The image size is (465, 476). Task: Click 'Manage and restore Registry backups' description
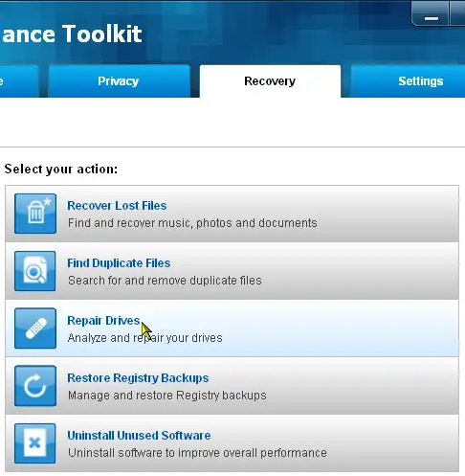pos(167,396)
